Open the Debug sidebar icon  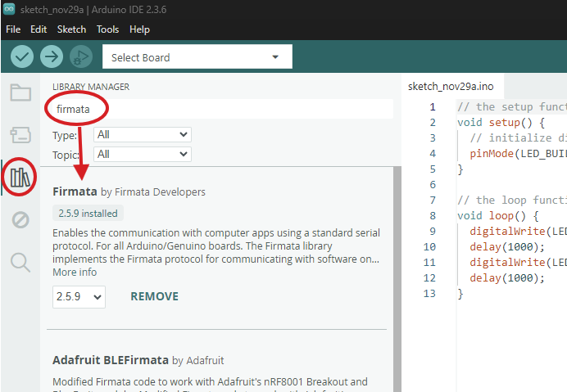(20, 219)
